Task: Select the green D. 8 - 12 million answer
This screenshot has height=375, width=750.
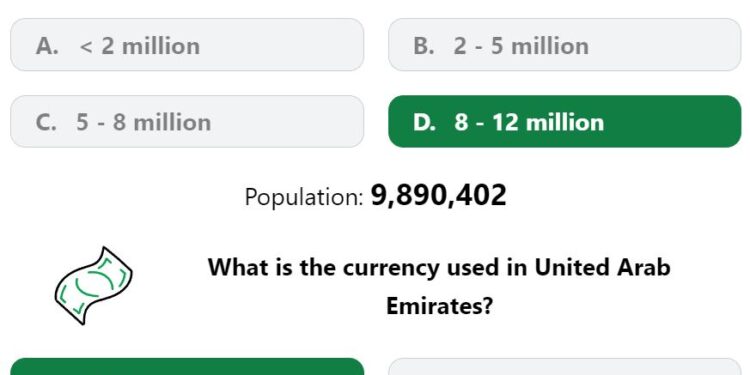Action: (x=565, y=121)
